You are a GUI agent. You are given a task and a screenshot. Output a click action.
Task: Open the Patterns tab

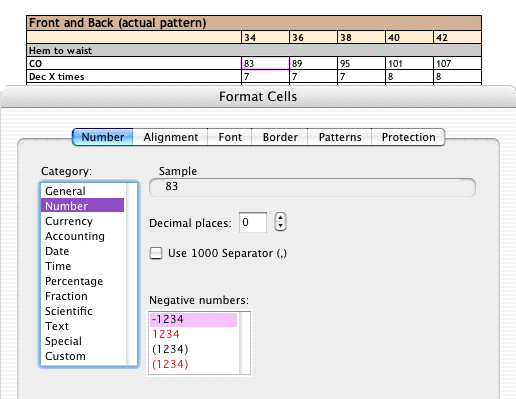340,137
